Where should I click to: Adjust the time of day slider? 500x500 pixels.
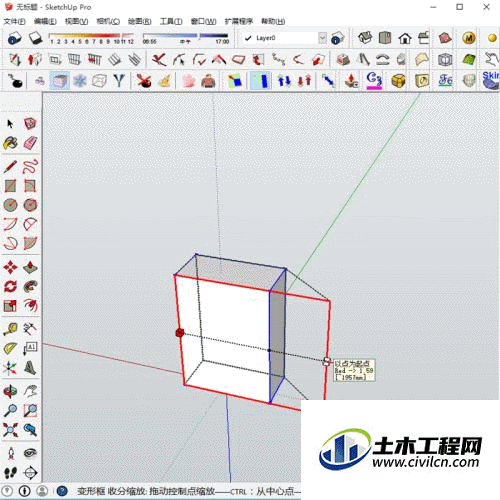click(186, 35)
